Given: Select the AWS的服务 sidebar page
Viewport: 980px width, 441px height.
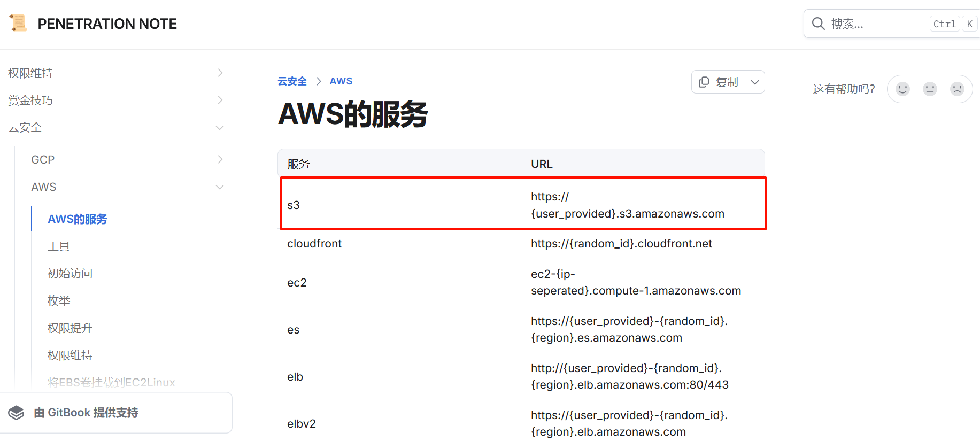Looking at the screenshot, I should tap(78, 219).
